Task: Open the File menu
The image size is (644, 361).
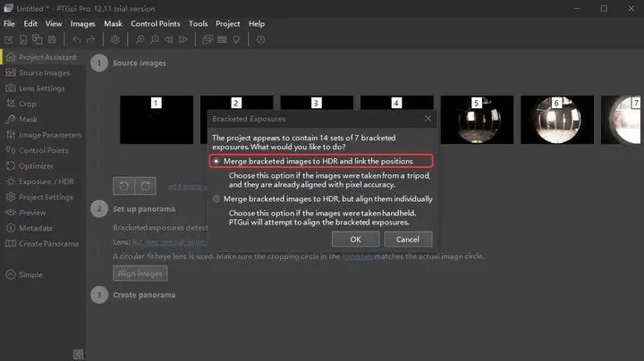Action: 9,24
